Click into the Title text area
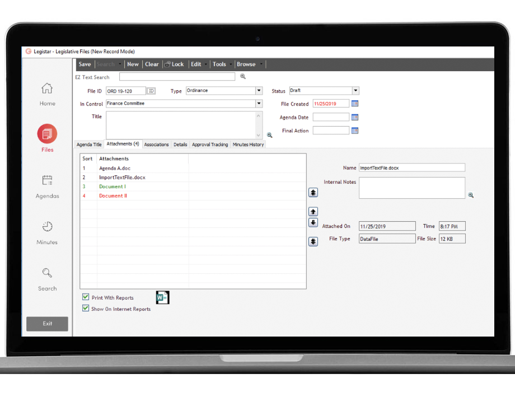This screenshot has height=420, width=515. 180,125
